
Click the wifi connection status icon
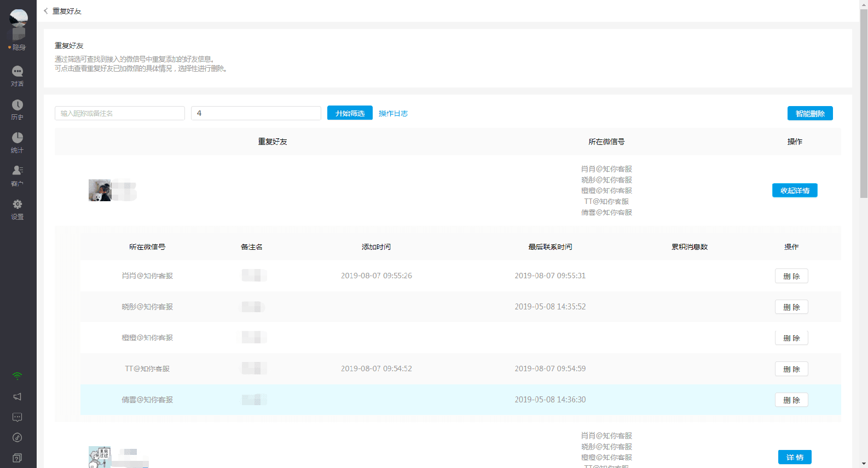point(18,376)
